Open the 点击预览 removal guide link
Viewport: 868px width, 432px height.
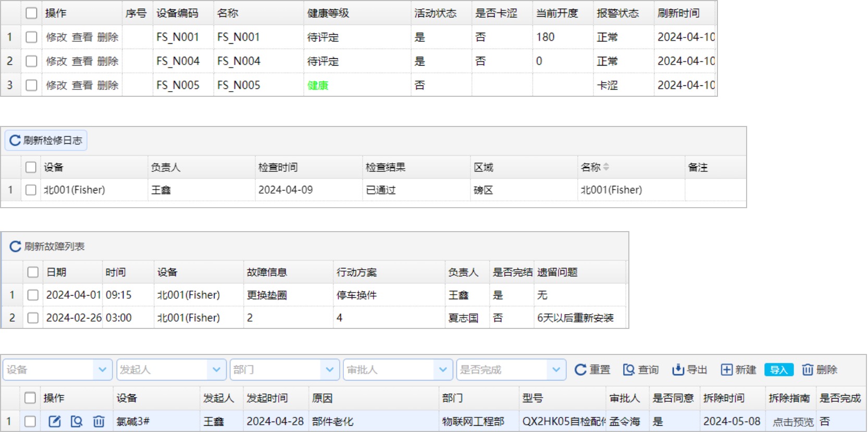tap(792, 422)
